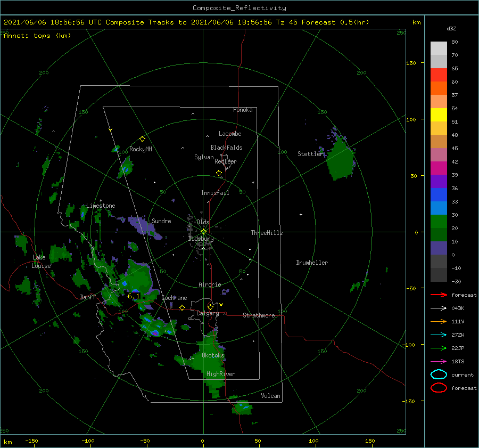This screenshot has height=448, width=479.
Task: Click the yellow 51–54 dBZ color band
Action: pyautogui.click(x=439, y=115)
